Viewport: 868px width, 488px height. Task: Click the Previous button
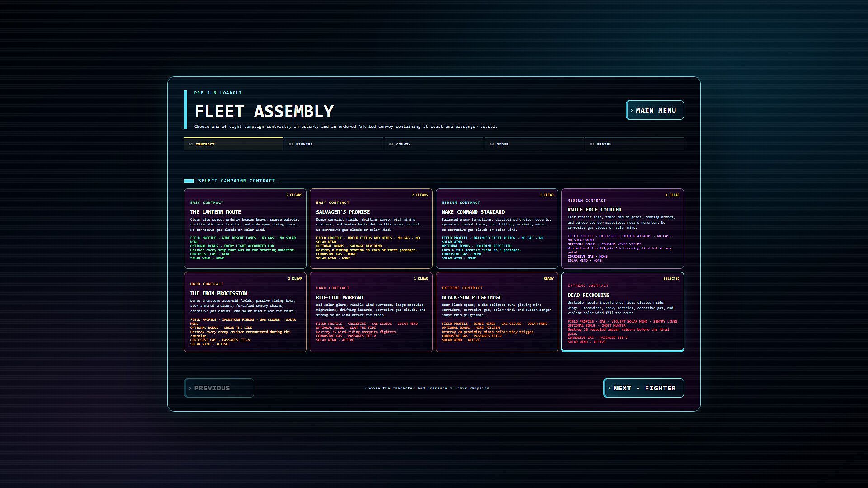[x=219, y=388]
